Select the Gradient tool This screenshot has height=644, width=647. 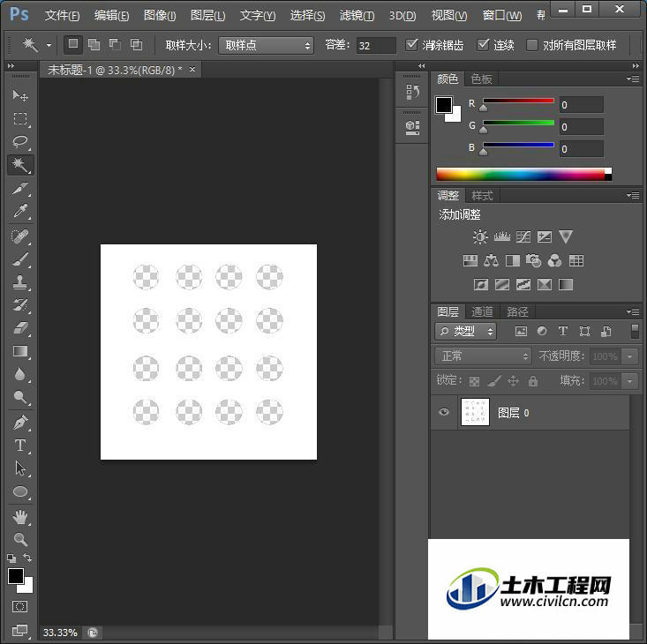tap(19, 351)
